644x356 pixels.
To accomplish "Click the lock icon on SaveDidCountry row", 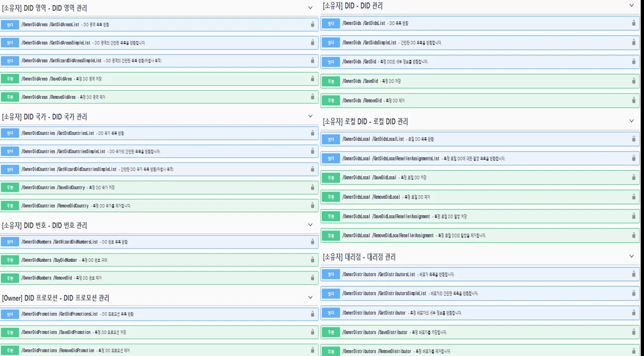I will click(312, 187).
